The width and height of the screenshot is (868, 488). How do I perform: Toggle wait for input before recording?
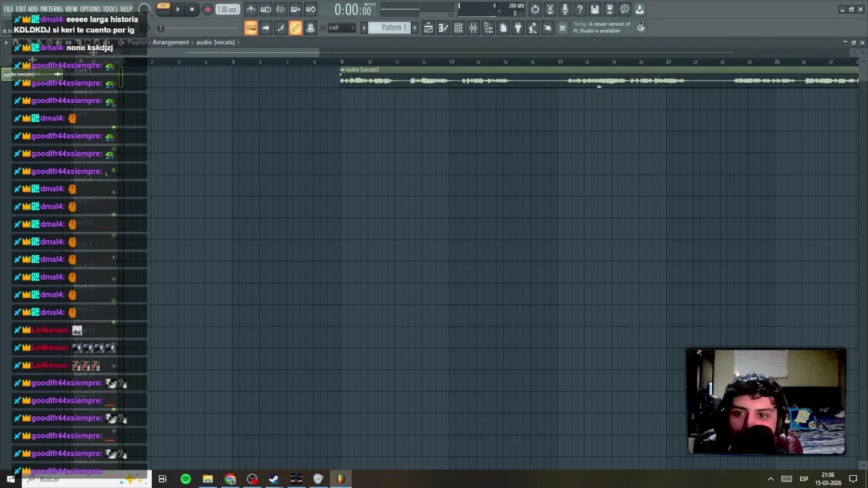266,9
